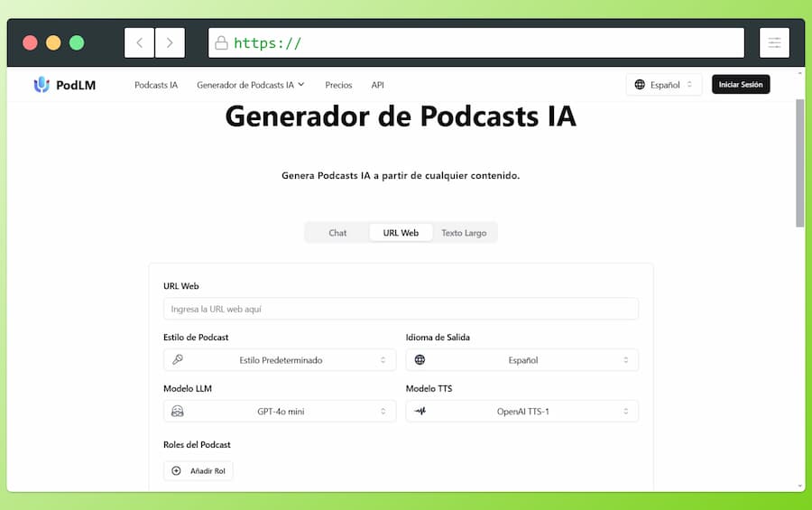812x510 pixels.
Task: Expand Generador de Podcasts IA menu
Action: pos(250,85)
